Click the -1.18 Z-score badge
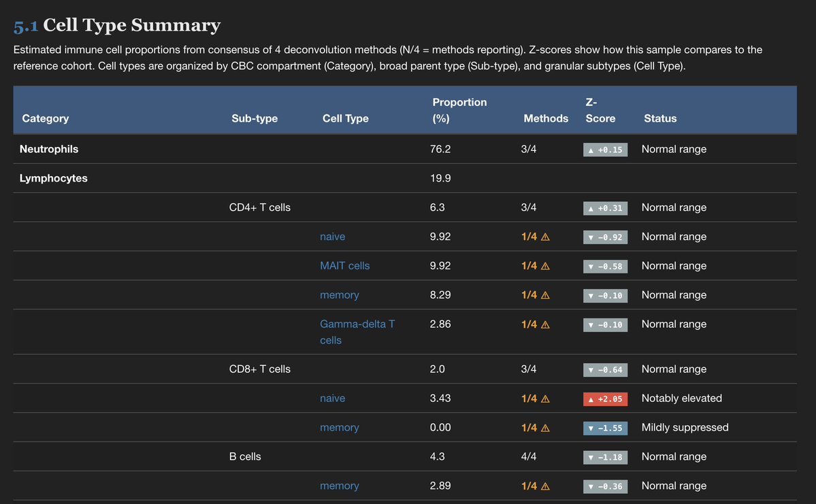Image resolution: width=816 pixels, height=504 pixels. click(605, 457)
